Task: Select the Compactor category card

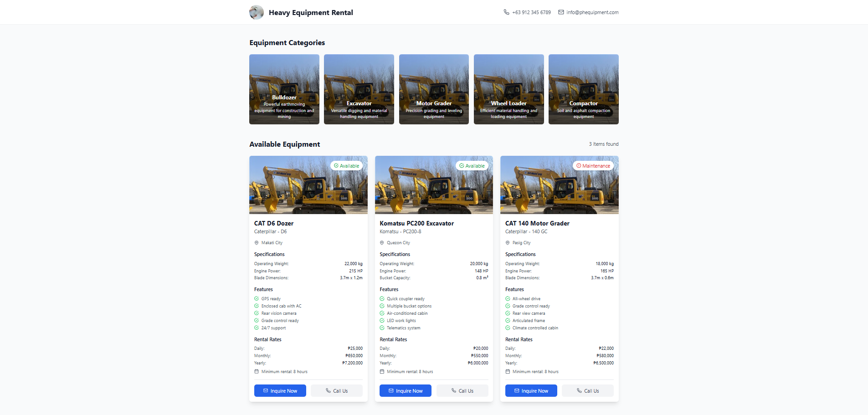Action: pos(583,89)
